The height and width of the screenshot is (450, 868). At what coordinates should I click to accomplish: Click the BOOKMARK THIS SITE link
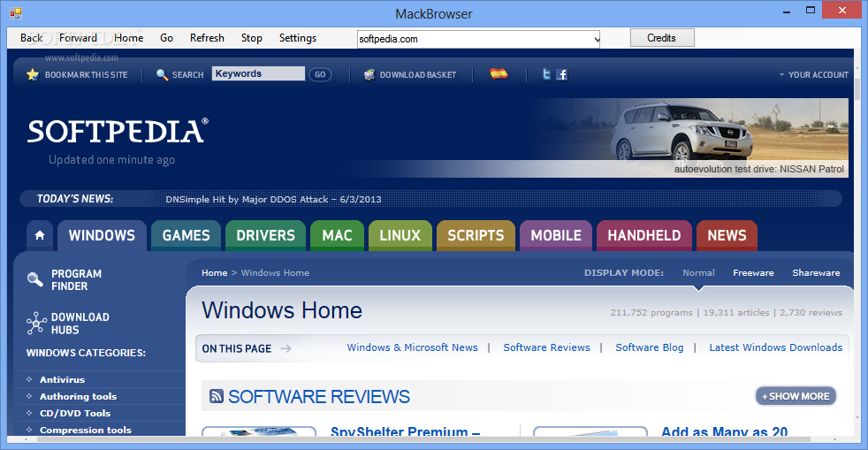[x=86, y=75]
